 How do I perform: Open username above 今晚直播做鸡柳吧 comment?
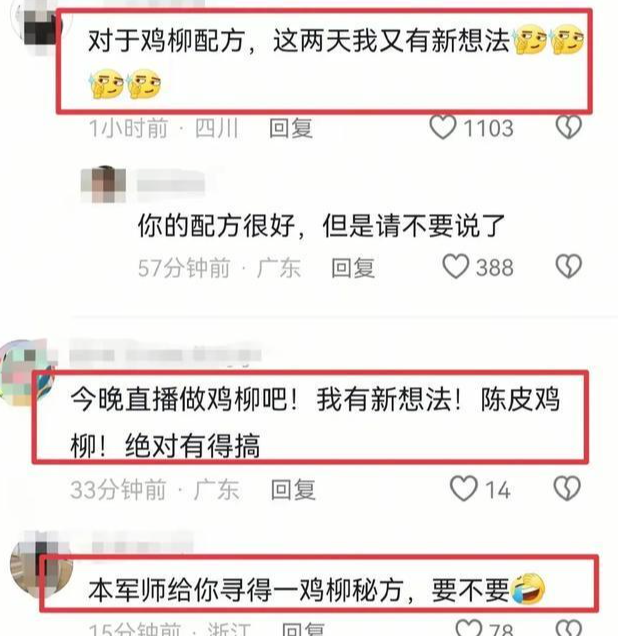click(x=165, y=355)
